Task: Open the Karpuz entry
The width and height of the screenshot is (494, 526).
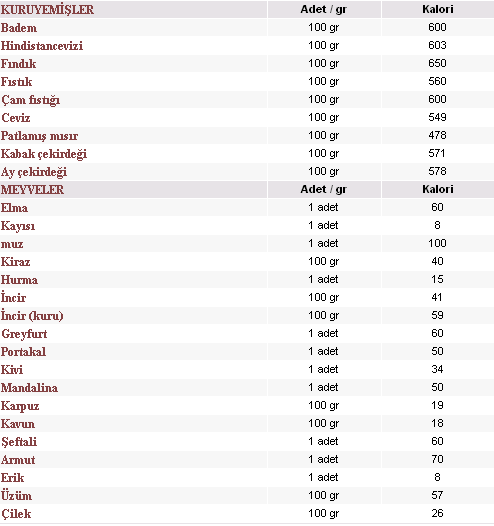Action: 20,406
